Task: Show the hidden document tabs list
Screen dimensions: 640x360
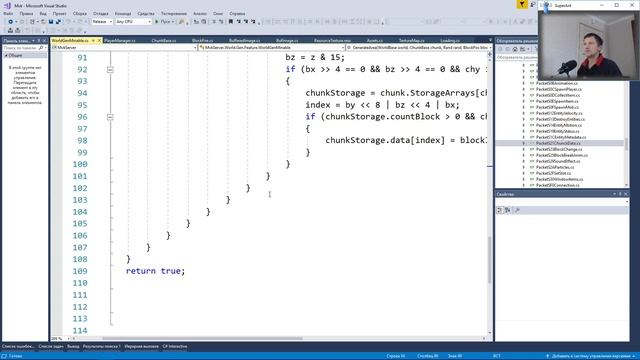Action: coord(490,40)
